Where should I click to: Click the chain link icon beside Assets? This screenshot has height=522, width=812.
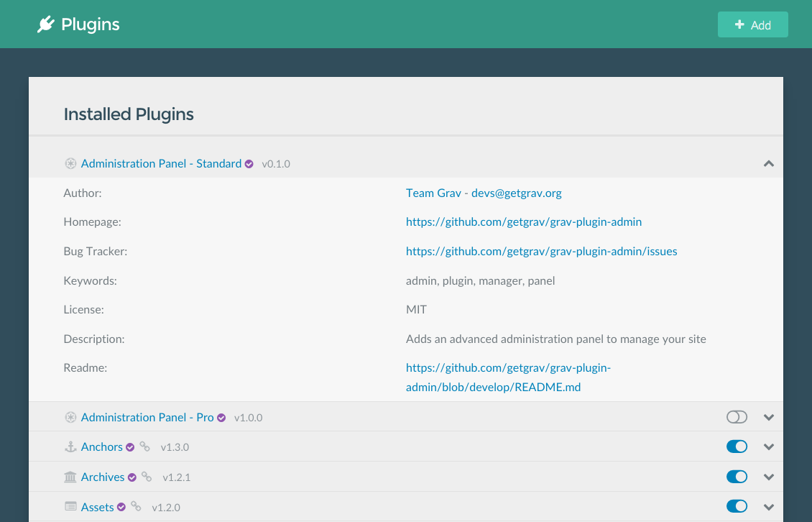(137, 506)
